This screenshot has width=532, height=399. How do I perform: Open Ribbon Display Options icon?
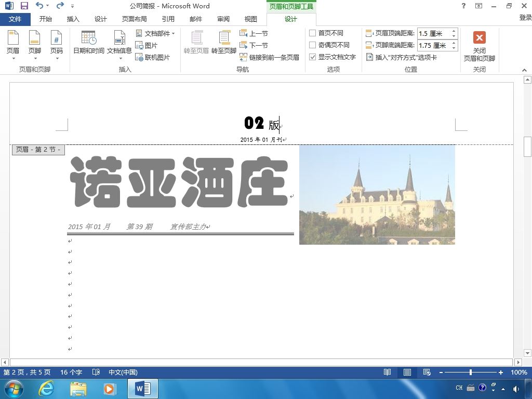pyautogui.click(x=478, y=5)
